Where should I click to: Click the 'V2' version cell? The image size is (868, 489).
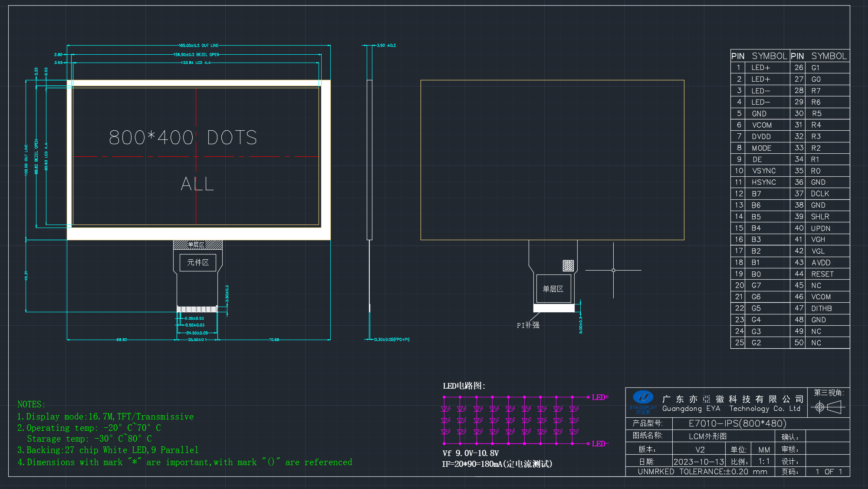699,449
